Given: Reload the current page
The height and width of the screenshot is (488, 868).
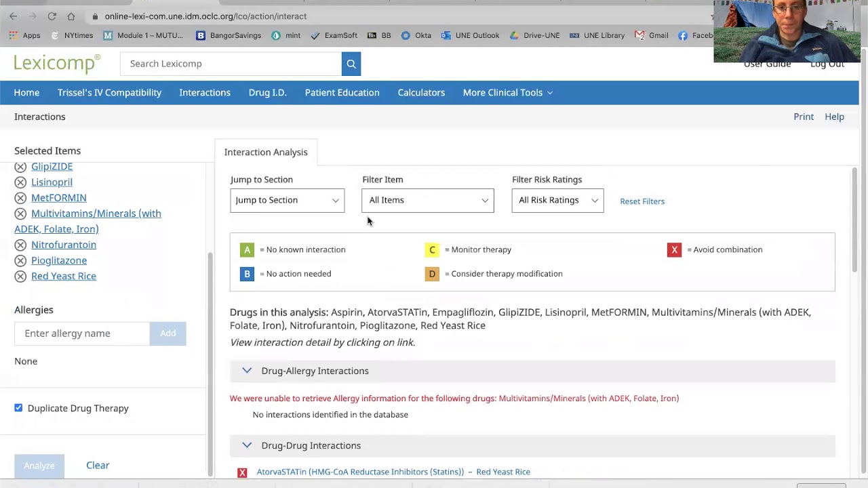Looking at the screenshot, I should 52,16.
